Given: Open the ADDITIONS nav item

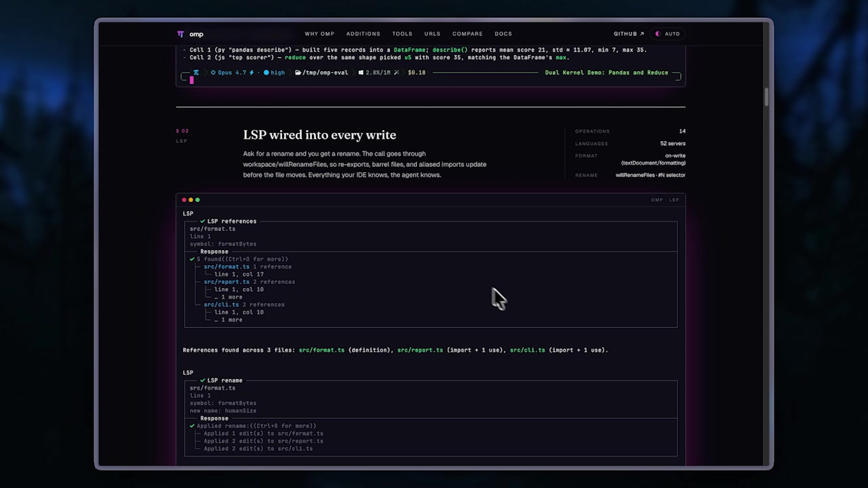Looking at the screenshot, I should [363, 34].
